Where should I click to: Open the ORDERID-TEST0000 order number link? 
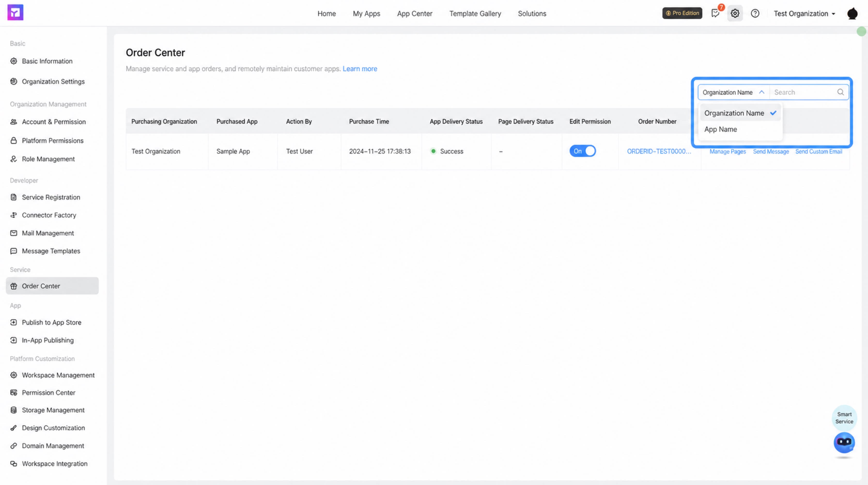coord(659,151)
